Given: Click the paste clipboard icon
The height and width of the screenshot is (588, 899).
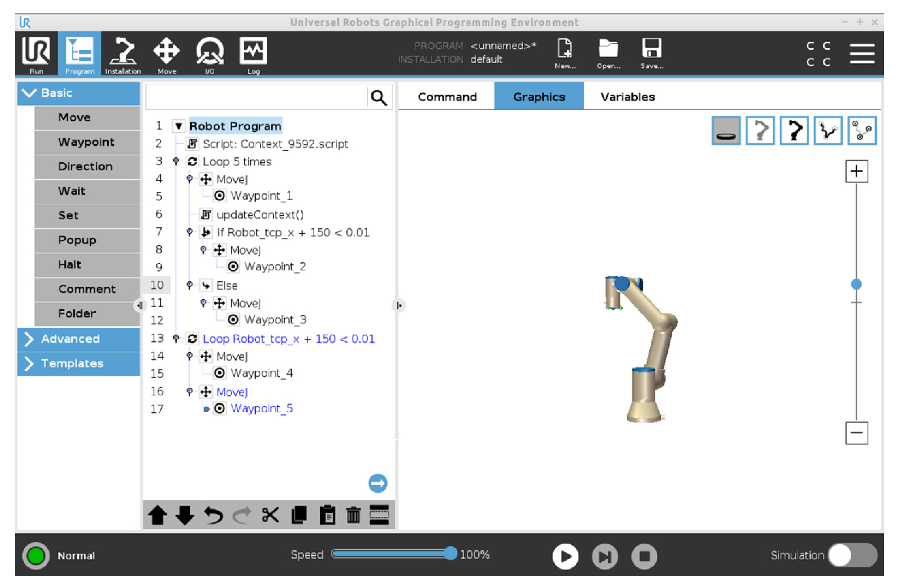Looking at the screenshot, I should click(x=327, y=515).
